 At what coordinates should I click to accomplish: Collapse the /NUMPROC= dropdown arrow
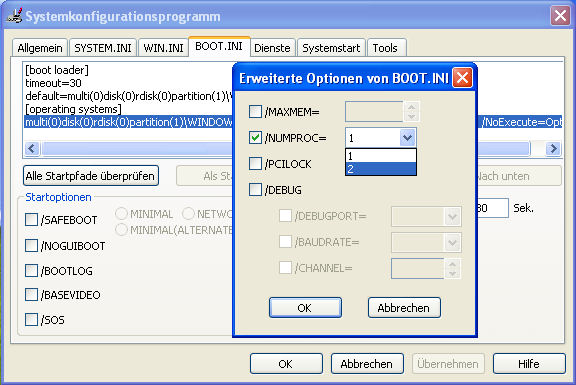click(x=407, y=138)
